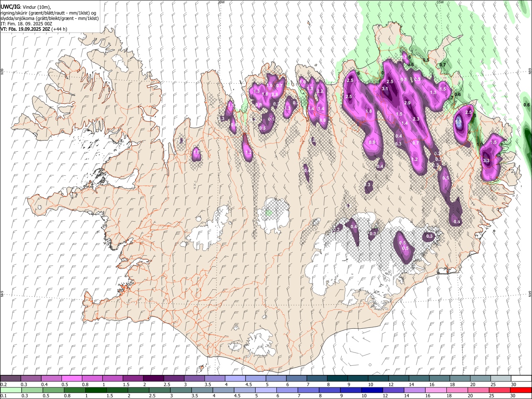The image size is (532, 399).
Task: Select the 'IT: Fim. 18. 09. 2025 00Z' line
Action: click(x=26, y=24)
